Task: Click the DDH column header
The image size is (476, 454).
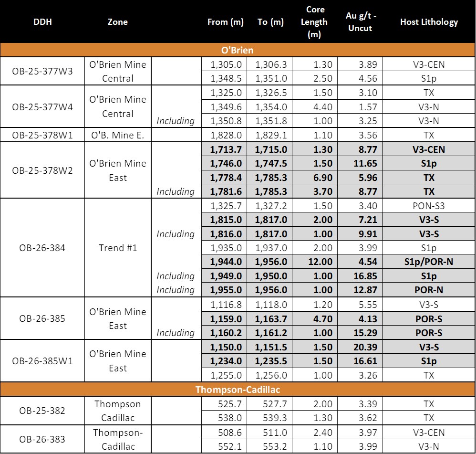Action: coord(42,22)
